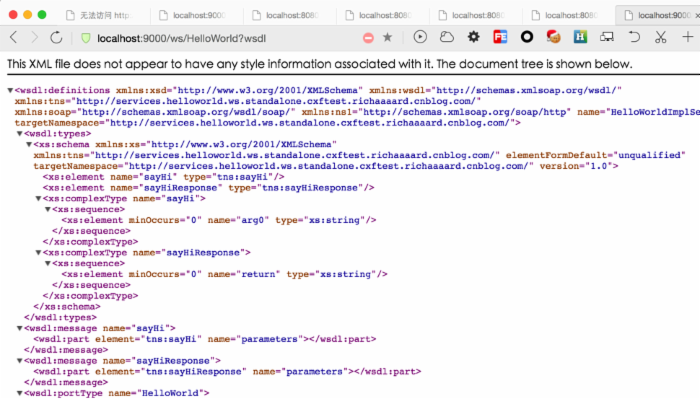
Task: Click the element name="return" line
Action: [225, 274]
